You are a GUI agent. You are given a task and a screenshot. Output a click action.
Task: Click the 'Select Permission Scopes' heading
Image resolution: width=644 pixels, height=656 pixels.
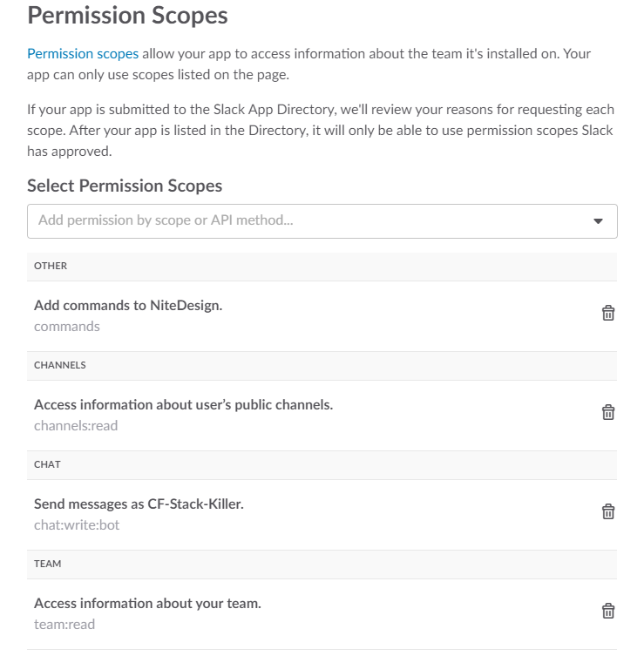[x=125, y=186]
